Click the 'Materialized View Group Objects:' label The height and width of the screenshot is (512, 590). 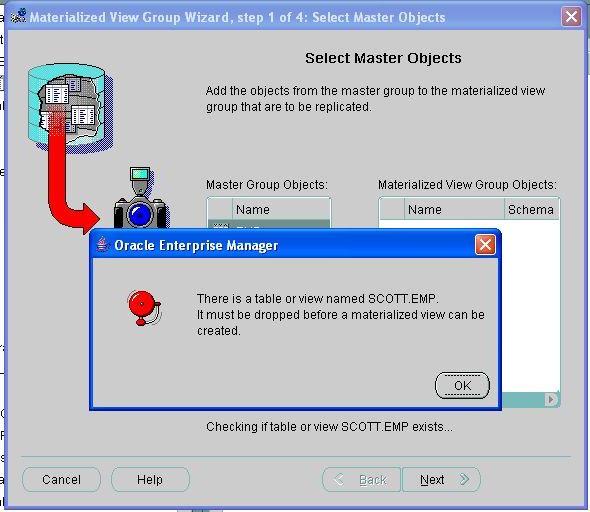[x=467, y=185]
